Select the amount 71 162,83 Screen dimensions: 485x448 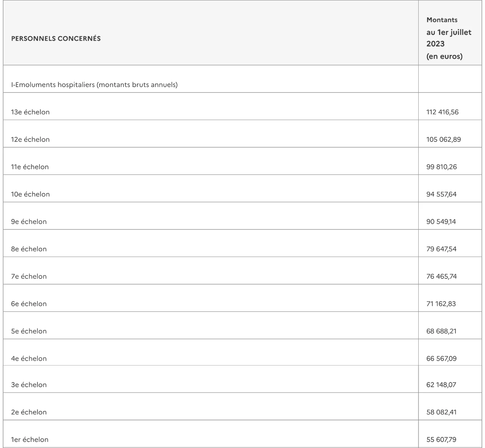pos(441,304)
